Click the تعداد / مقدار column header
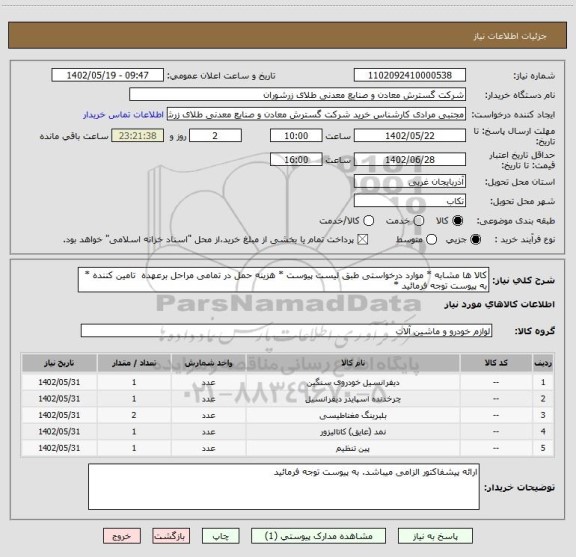576x557 pixels. (134, 363)
